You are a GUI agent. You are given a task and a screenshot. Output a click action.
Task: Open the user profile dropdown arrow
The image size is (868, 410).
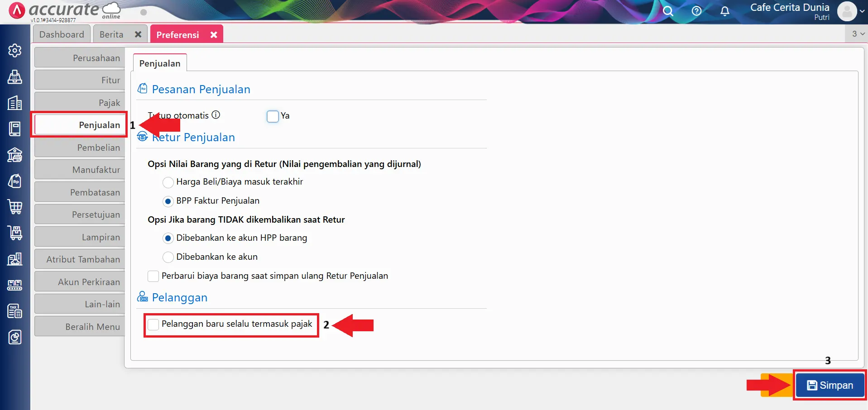(x=862, y=11)
